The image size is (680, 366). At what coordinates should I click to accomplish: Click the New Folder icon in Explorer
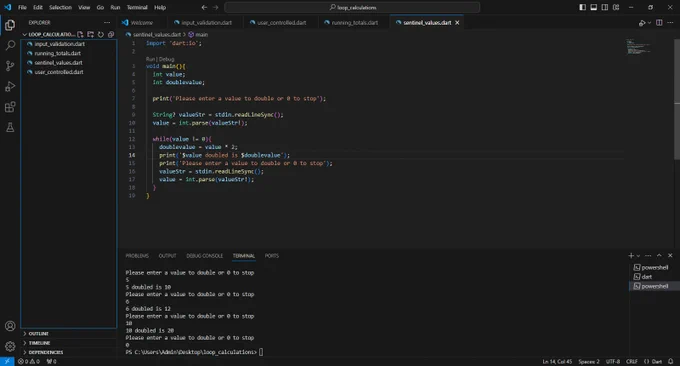[90, 34]
